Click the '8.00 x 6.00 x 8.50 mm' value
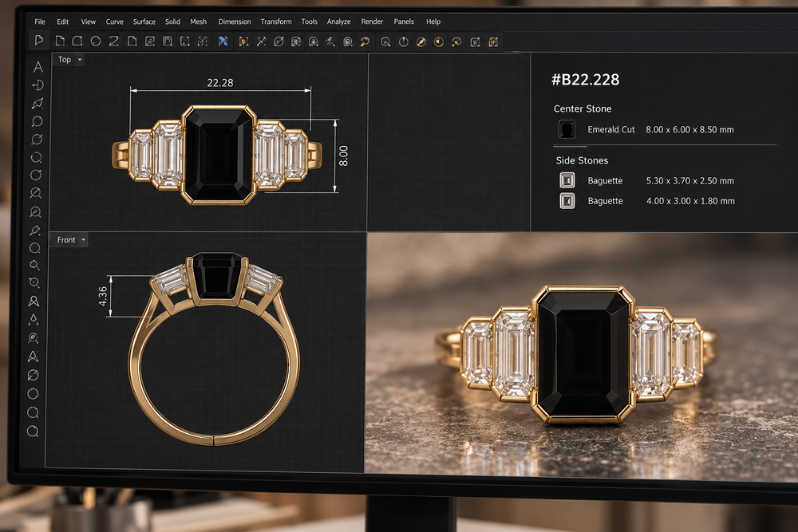798x532 pixels. tap(689, 130)
